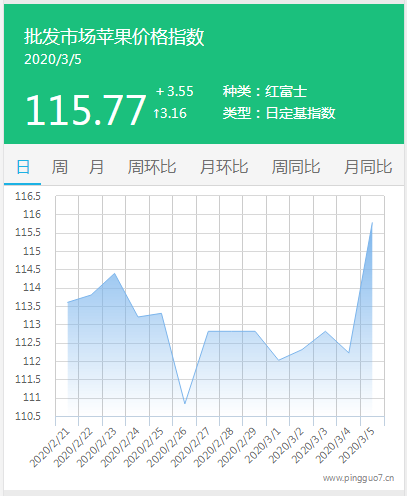Click the label 种类：红富士
Screen dimensions: 407x496
[x=265, y=91]
